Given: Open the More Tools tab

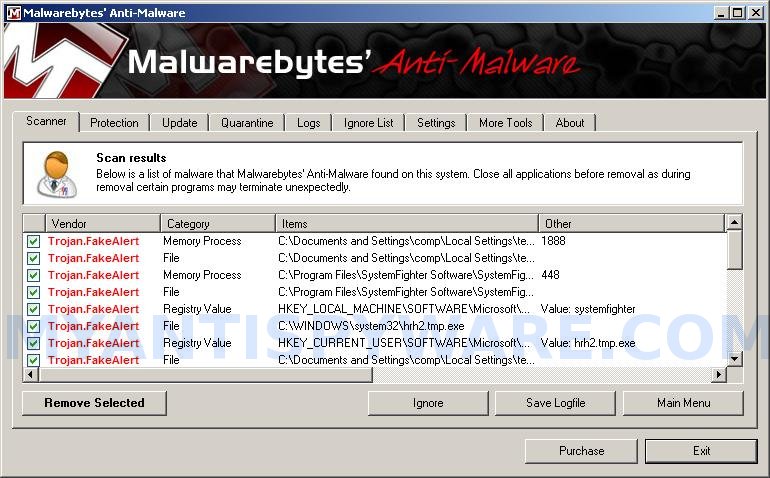Looking at the screenshot, I should click(506, 123).
